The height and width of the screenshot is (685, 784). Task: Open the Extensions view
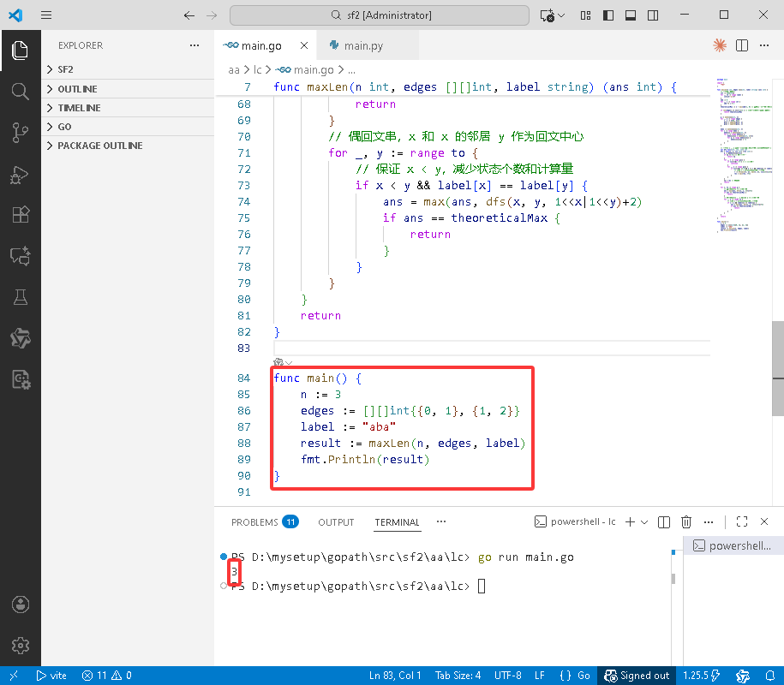pos(20,215)
